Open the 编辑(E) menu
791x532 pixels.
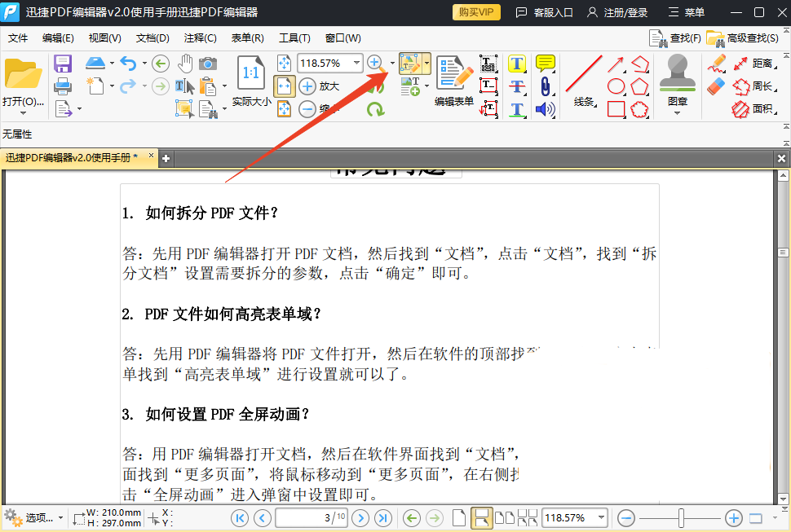[x=58, y=38]
